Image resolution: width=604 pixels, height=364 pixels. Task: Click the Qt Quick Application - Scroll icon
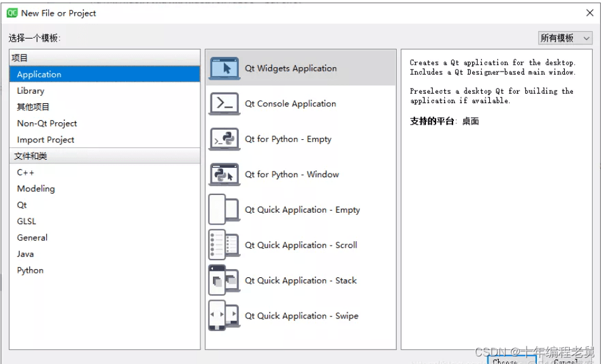tap(224, 245)
